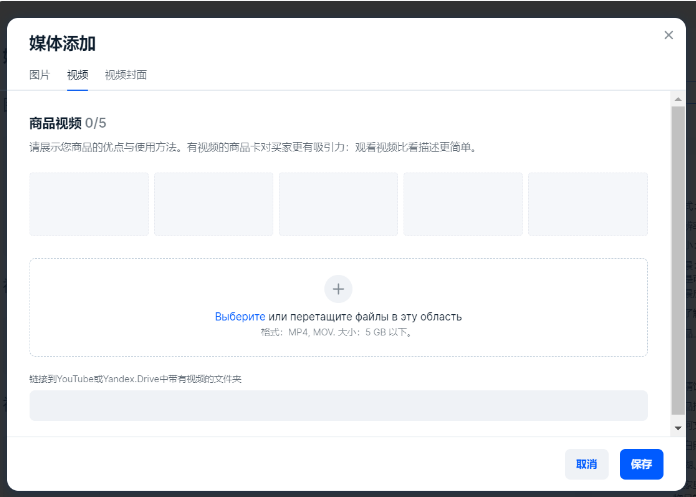This screenshot has height=497, width=696.
Task: Select the third empty video slot
Action: pyautogui.click(x=338, y=204)
